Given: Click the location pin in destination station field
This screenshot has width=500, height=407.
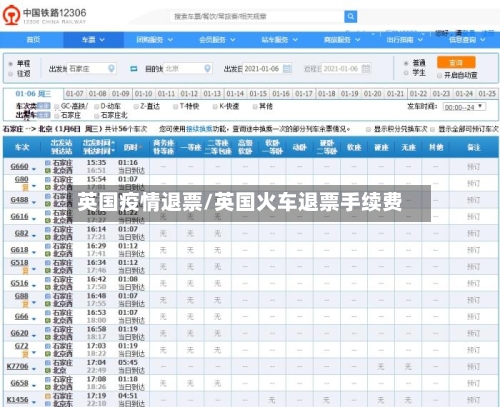Looking at the screenshot, I should coord(207,69).
